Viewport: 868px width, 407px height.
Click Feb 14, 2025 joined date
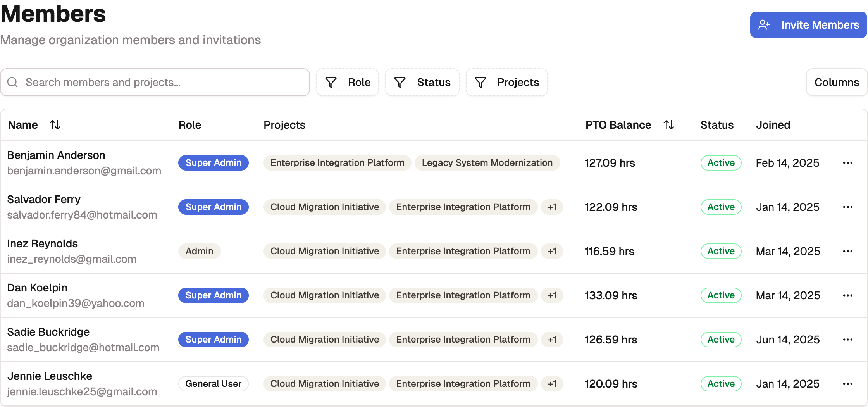point(788,163)
